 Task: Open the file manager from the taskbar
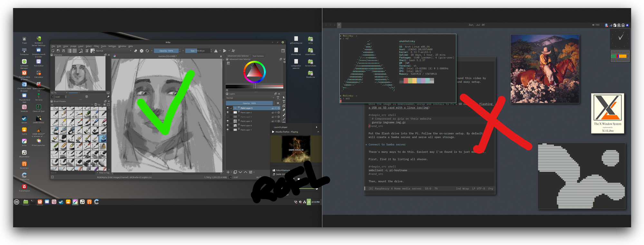coord(25,202)
